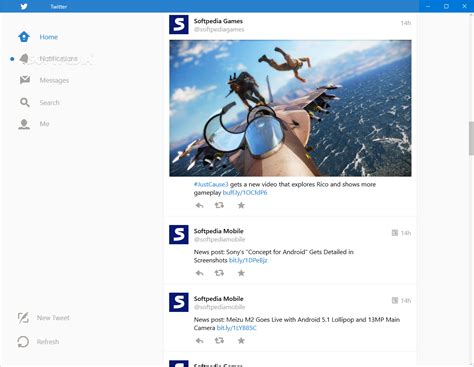Viewport: 474px width, 367px height.
Task: Select the Notifications menu label
Action: [x=58, y=59]
